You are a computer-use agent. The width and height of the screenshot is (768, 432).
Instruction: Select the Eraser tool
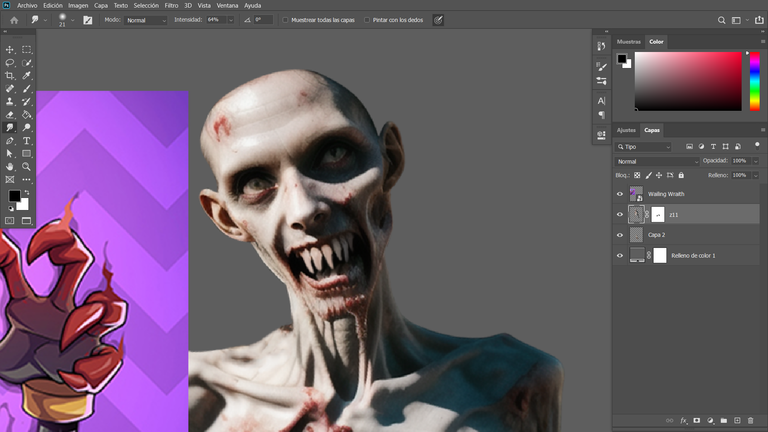pos(9,115)
